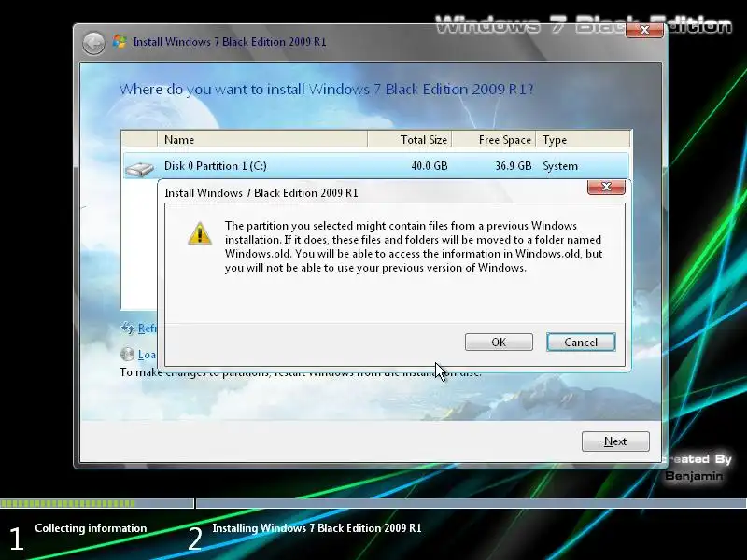Click the 40.0 GB total size value
Viewport: 747px width, 560px height.
[x=430, y=166]
